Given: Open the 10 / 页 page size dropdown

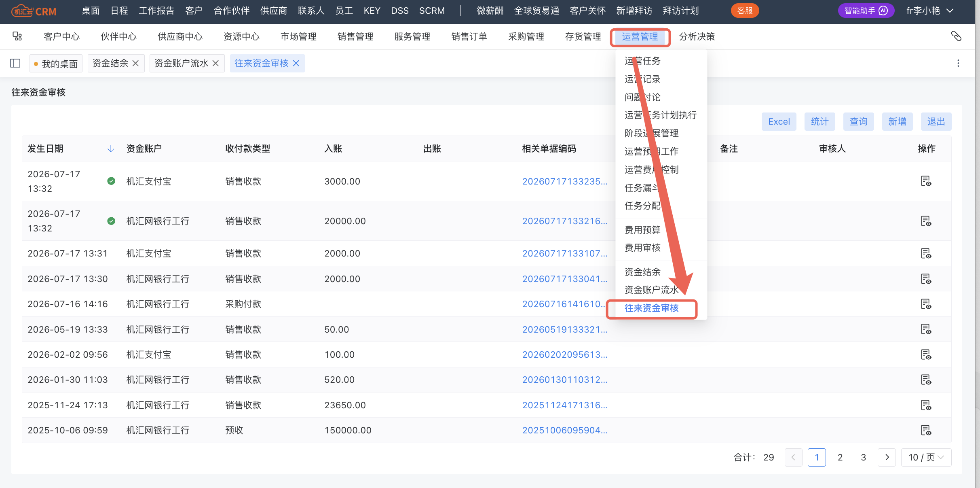Looking at the screenshot, I should (926, 457).
